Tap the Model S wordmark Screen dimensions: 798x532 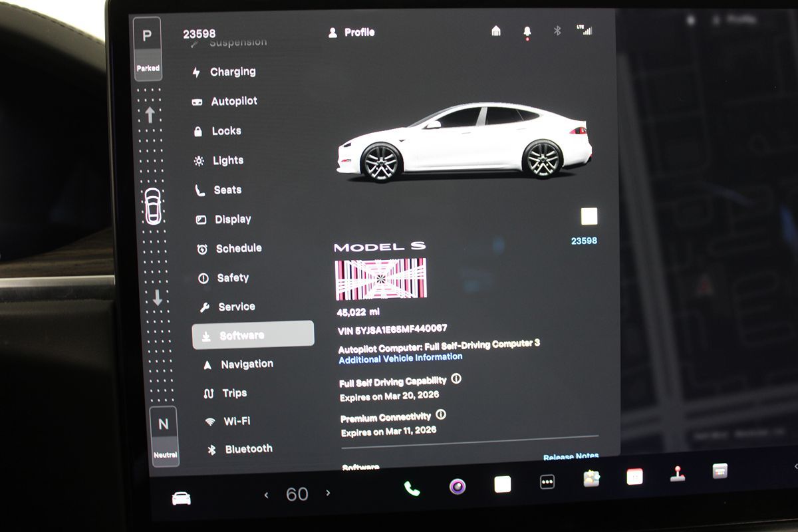380,247
